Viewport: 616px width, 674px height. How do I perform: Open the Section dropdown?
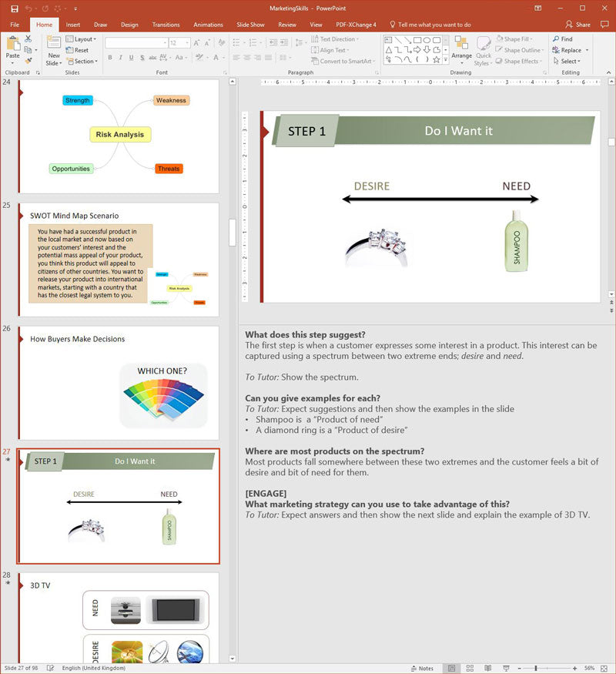pyautogui.click(x=82, y=61)
